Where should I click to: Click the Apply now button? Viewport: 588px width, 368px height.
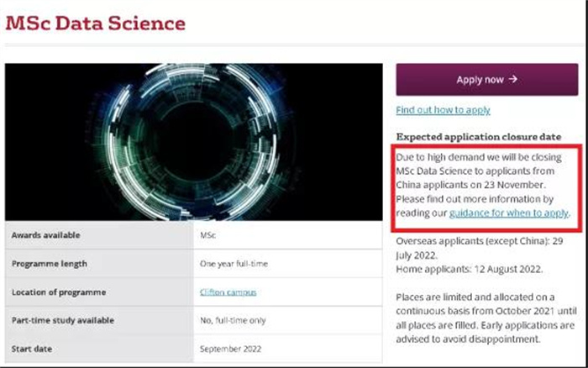point(486,80)
